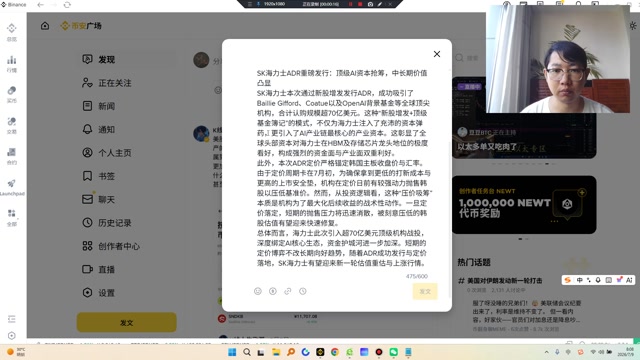Click the home icon beside 币安广场

point(45,26)
